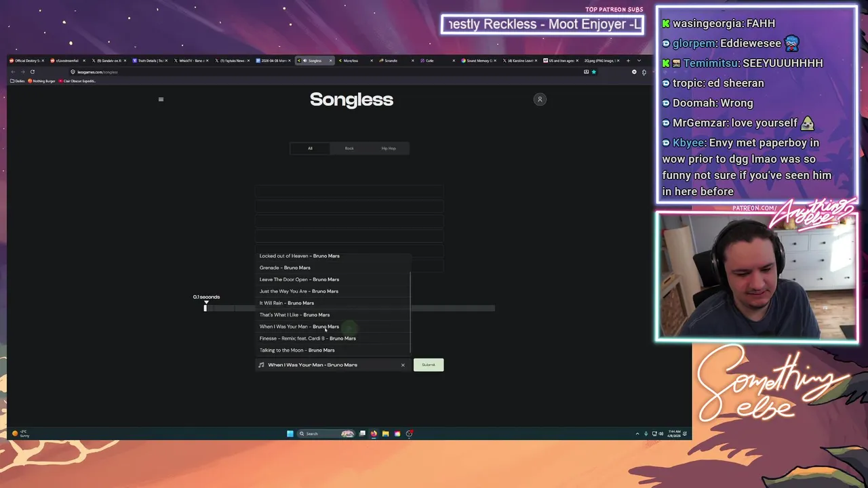Choose Locked out of Heaven - Bruno Mars
The width and height of the screenshot is (868, 488).
[x=333, y=256]
